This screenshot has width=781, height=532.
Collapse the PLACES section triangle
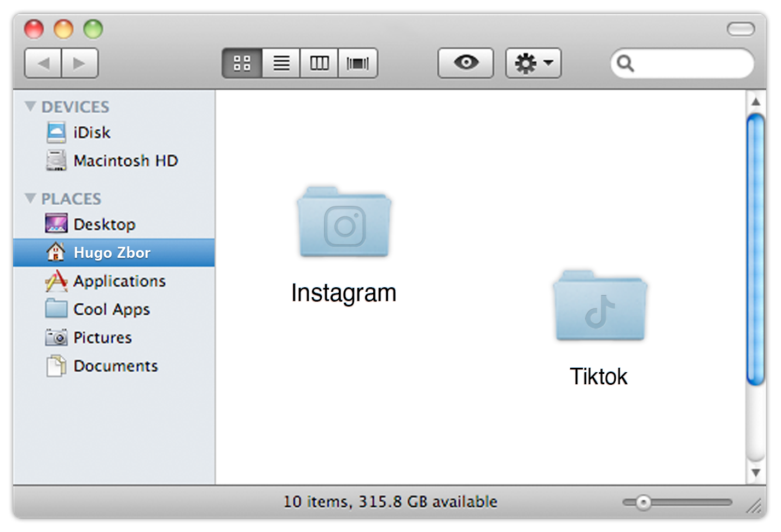(31, 198)
